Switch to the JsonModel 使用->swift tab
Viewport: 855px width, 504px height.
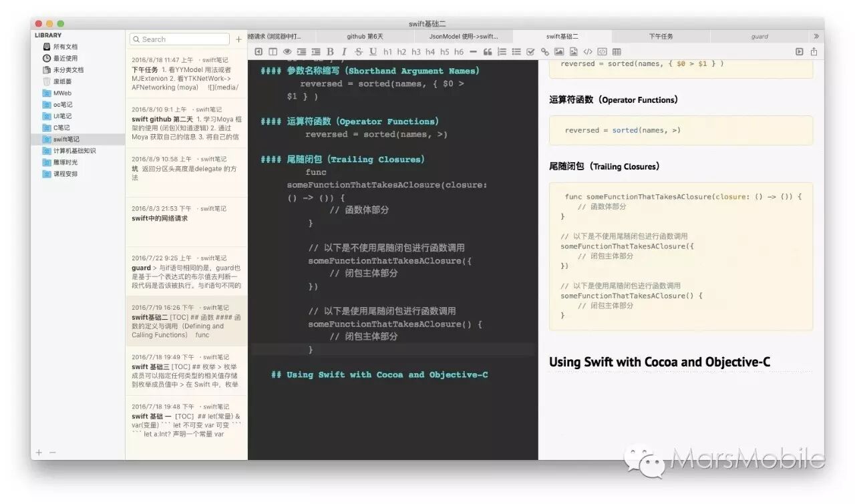[463, 36]
